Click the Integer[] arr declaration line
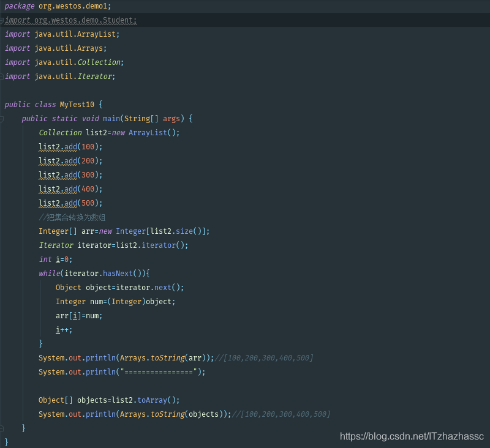The height and width of the screenshot is (448, 490). (x=124, y=231)
